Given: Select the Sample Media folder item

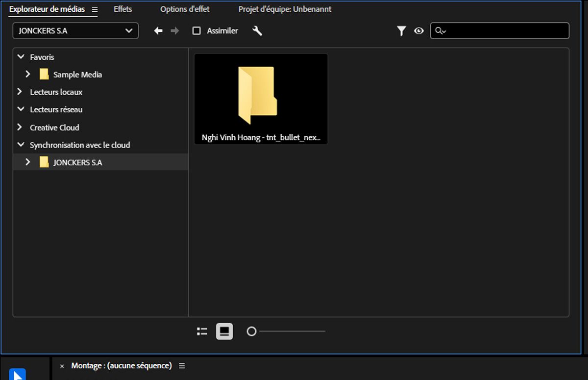Looking at the screenshot, I should click(x=77, y=75).
